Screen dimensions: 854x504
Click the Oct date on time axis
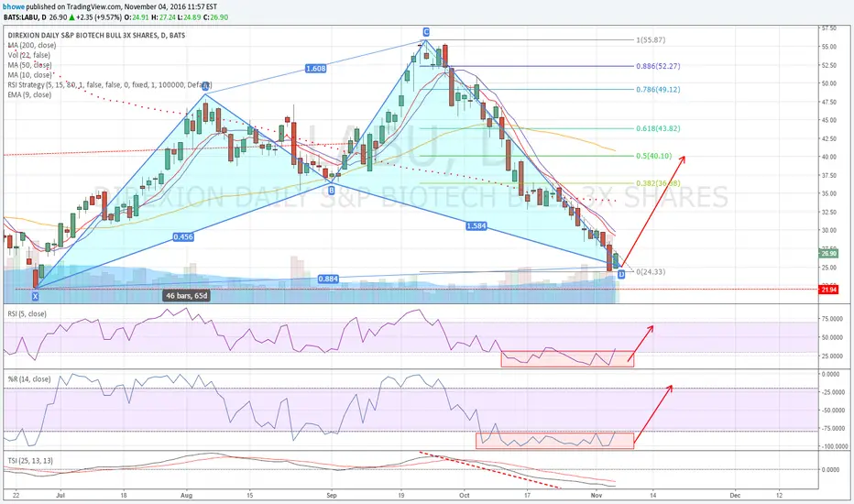pyautogui.click(x=464, y=495)
